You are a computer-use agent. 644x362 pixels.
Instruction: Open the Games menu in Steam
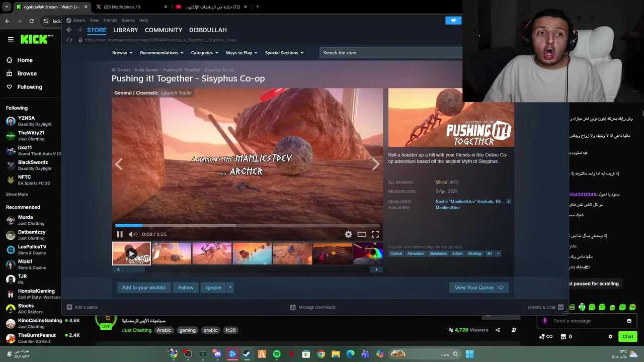tap(128, 21)
